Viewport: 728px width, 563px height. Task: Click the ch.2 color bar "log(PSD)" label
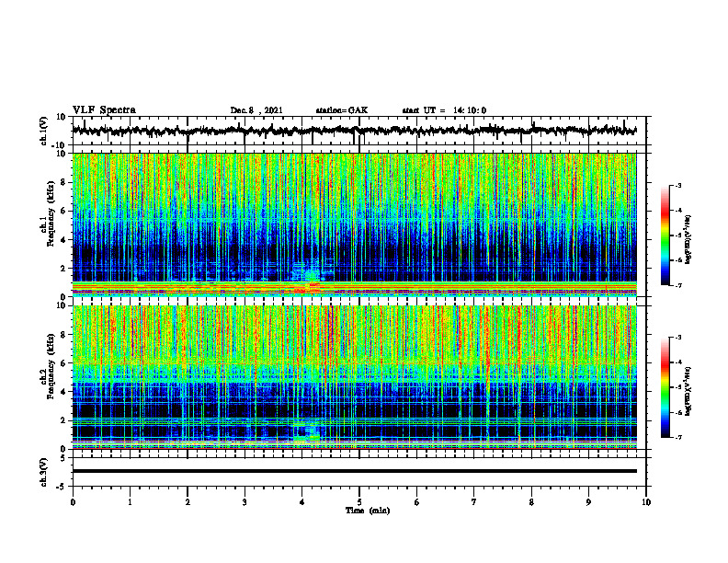688,391
